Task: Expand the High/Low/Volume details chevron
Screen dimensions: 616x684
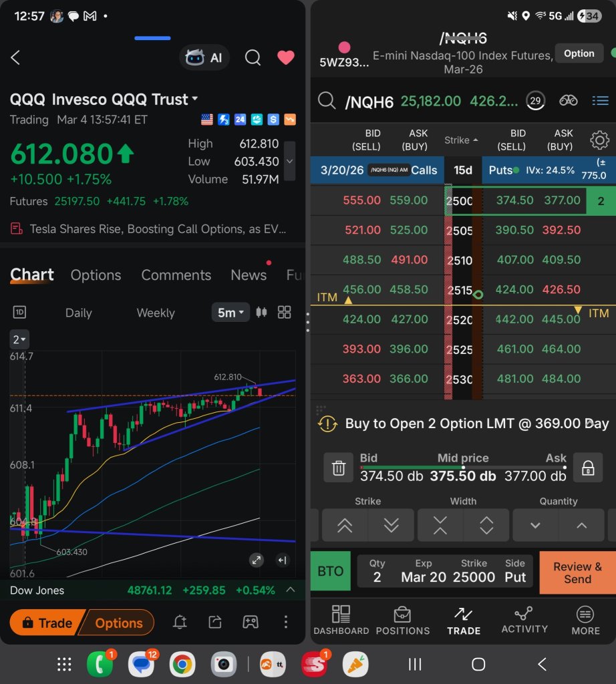Action: (289, 161)
